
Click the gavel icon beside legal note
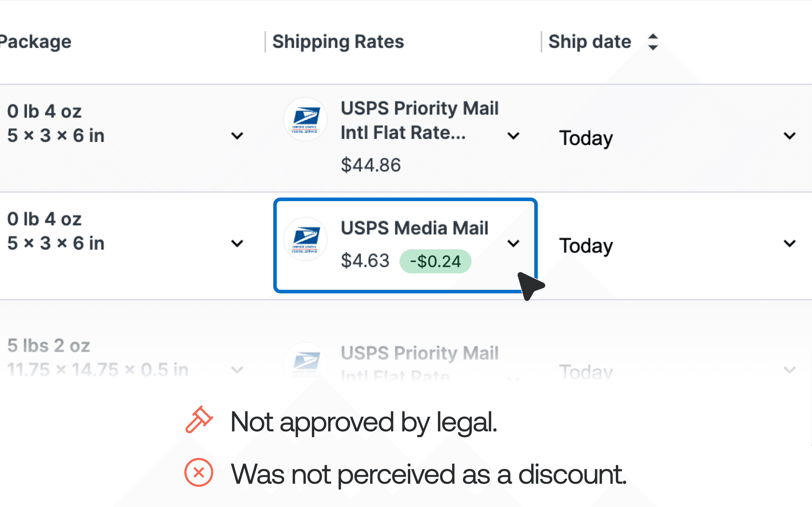tap(199, 420)
